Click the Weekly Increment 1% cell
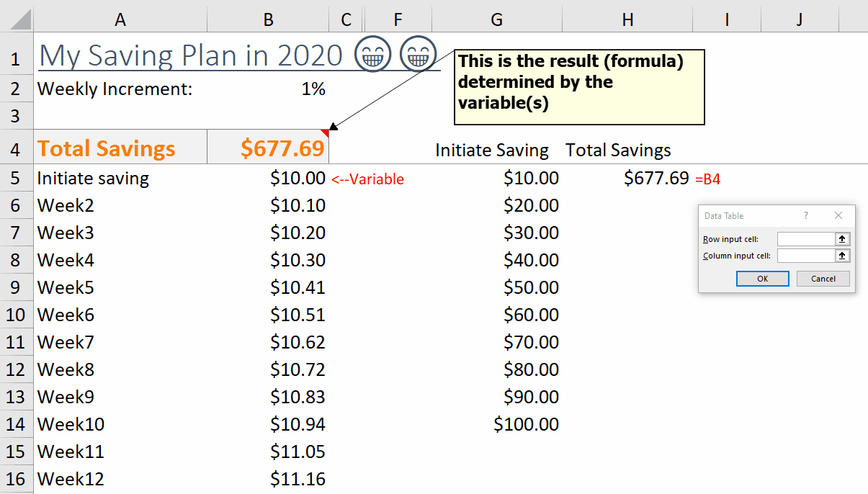Image resolution: width=868 pixels, height=494 pixels. point(268,89)
